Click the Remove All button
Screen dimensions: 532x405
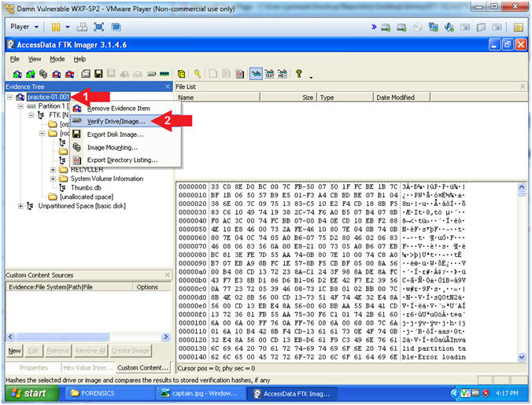[91, 351]
